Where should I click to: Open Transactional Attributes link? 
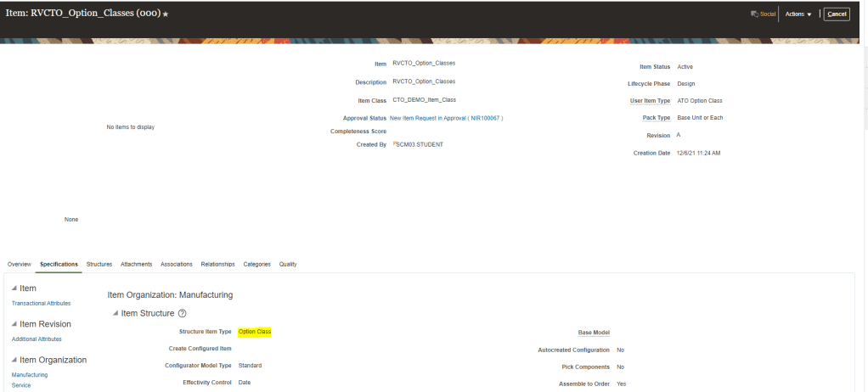pyautogui.click(x=41, y=303)
